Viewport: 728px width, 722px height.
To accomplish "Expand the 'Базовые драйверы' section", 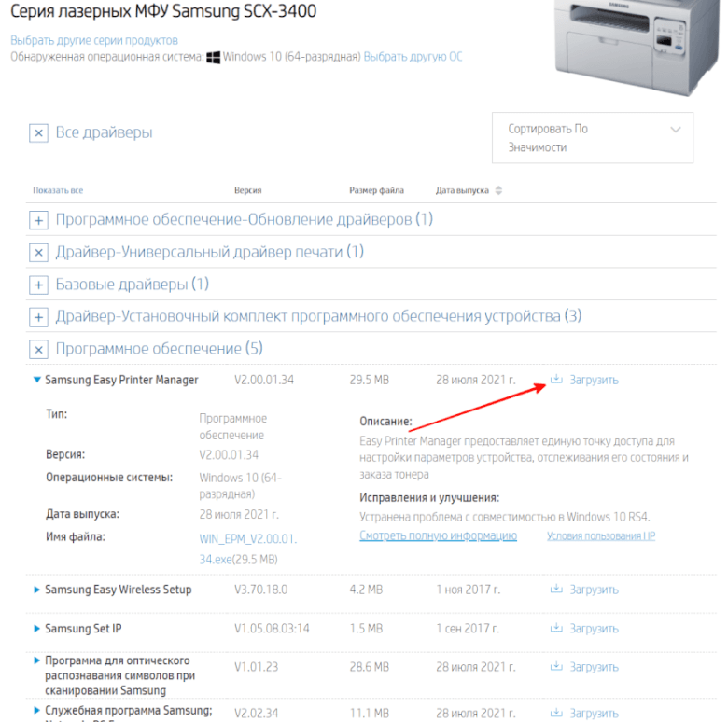I will coord(38,285).
